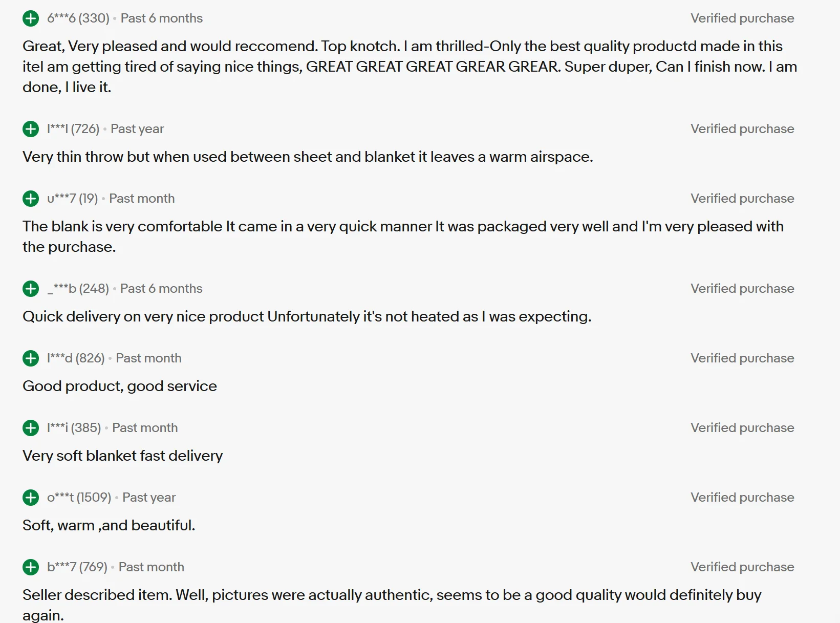840x623 pixels.
Task: Click 'Soft, warm ,and beautiful.' review text
Action: click(109, 525)
